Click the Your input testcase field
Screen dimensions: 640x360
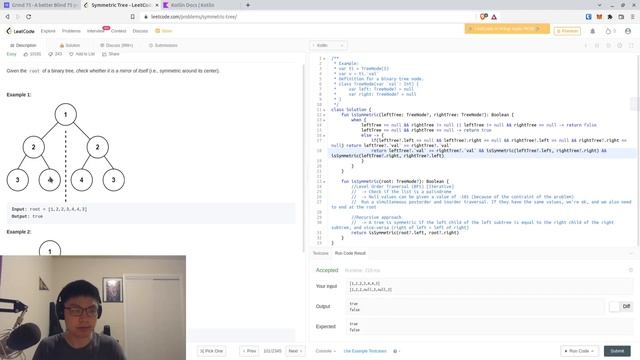[489, 286]
